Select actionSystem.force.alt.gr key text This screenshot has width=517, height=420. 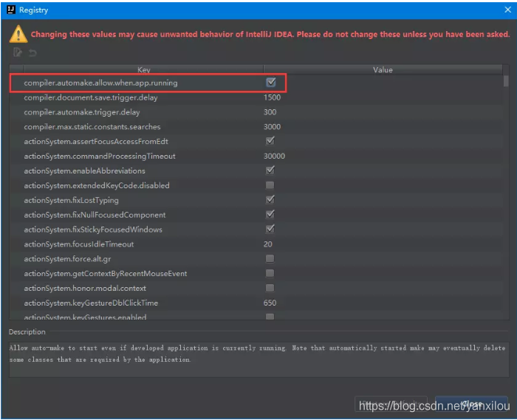click(67, 259)
